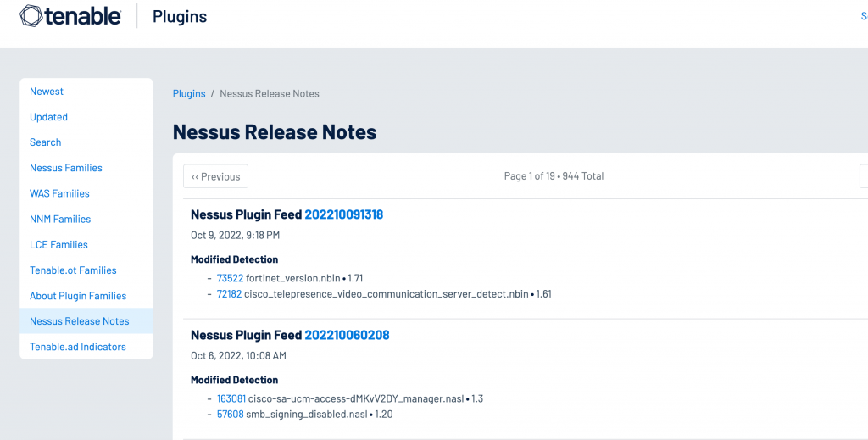The height and width of the screenshot is (440, 868).
Task: Open plugin 57608 smb_signing_disabled link
Action: 230,415
